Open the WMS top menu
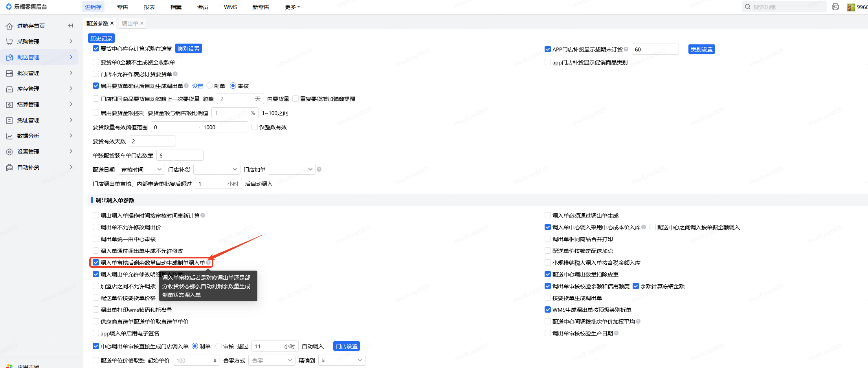This screenshot has height=368, width=868. point(231,7)
